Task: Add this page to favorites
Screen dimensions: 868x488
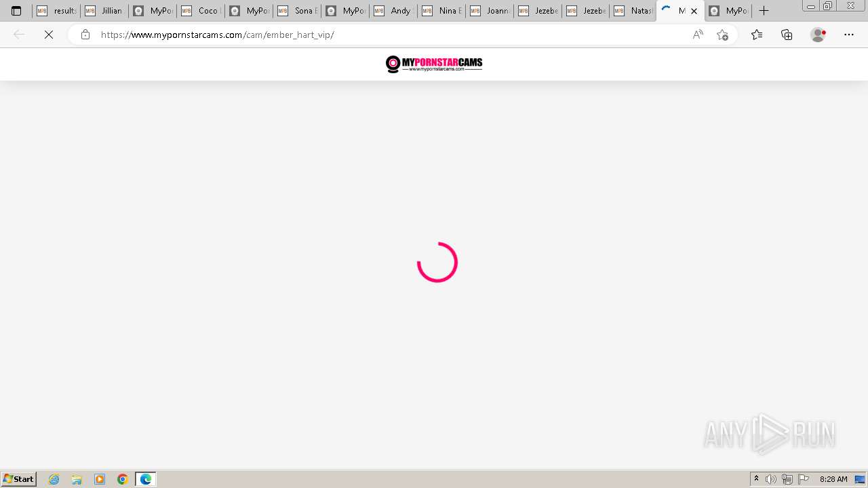Action: (722, 35)
